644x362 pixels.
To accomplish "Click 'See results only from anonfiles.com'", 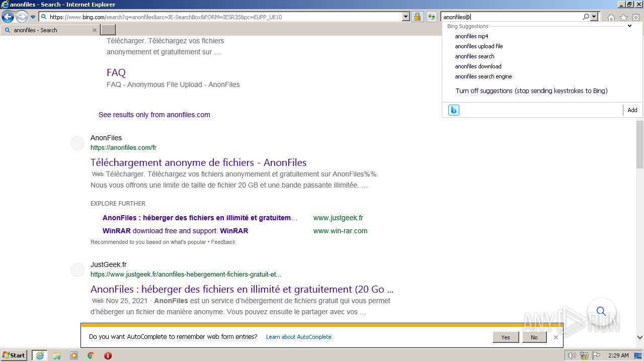I will click(x=154, y=115).
